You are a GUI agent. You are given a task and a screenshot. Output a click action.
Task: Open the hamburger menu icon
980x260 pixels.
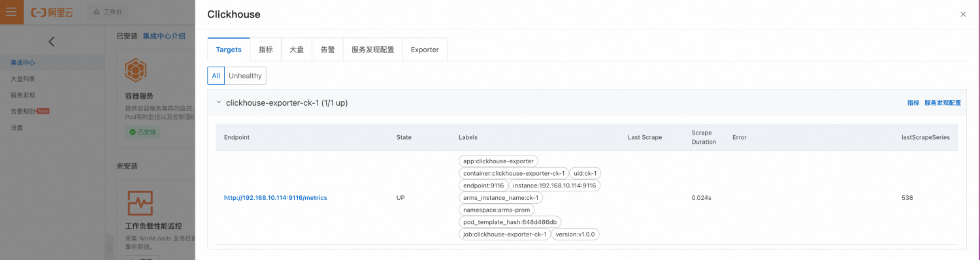click(x=12, y=12)
